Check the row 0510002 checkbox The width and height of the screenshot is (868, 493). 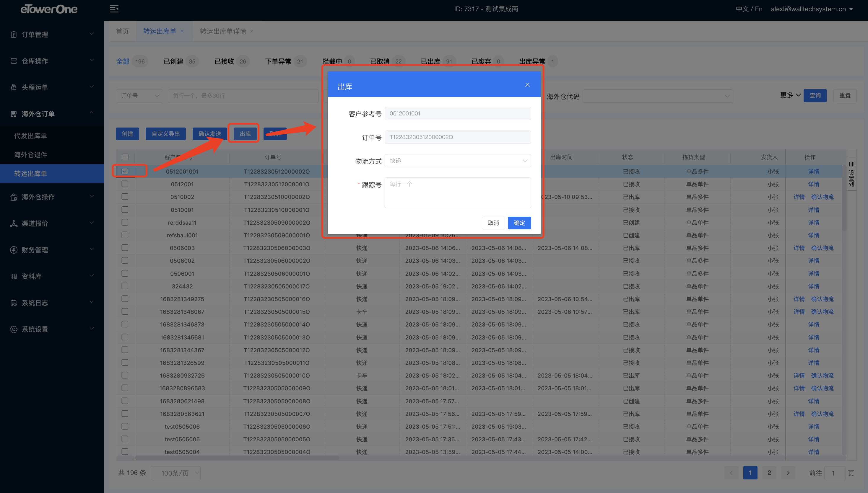[125, 197]
